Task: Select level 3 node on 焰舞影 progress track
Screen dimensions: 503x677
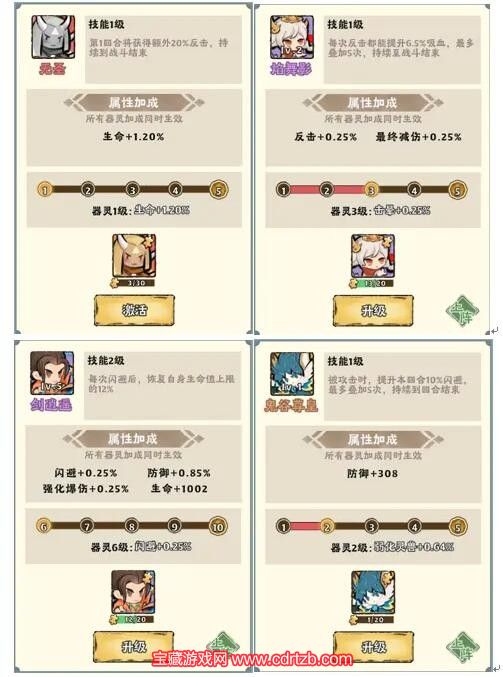Action: click(371, 190)
